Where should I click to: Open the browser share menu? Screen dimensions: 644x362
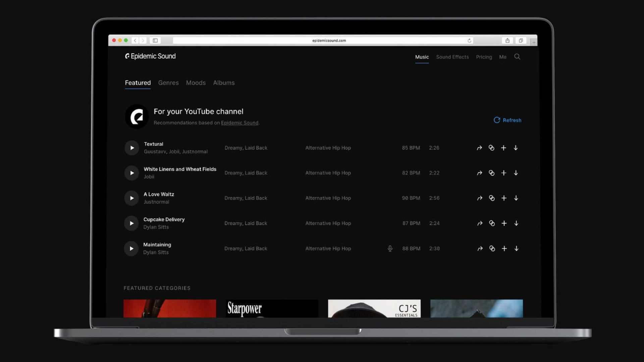pyautogui.click(x=507, y=41)
